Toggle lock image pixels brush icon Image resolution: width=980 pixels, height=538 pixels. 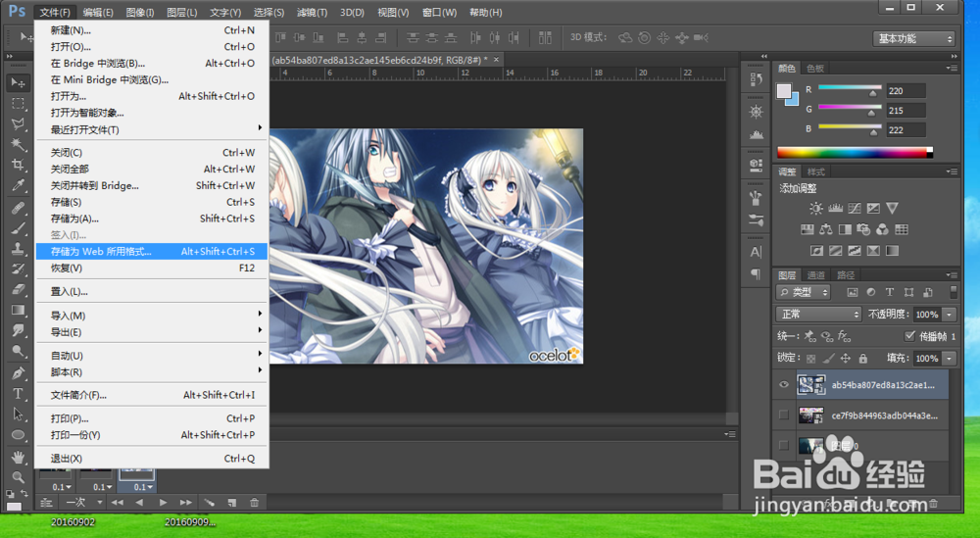[x=828, y=358]
